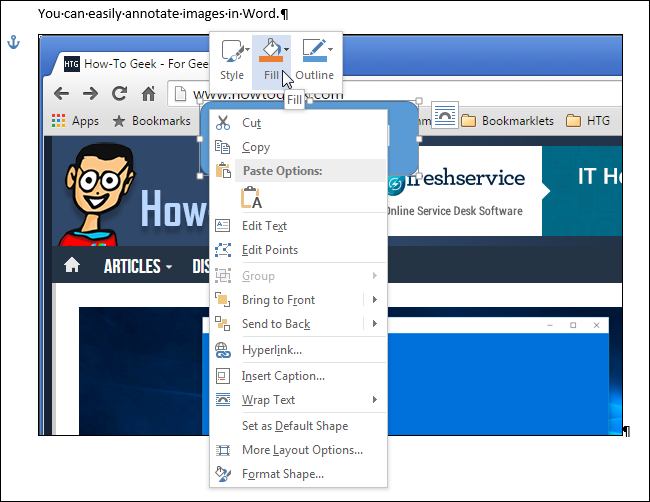Viewport: 650px width, 502px height.
Task: Click the Format Shape paint icon
Action: (x=223, y=473)
